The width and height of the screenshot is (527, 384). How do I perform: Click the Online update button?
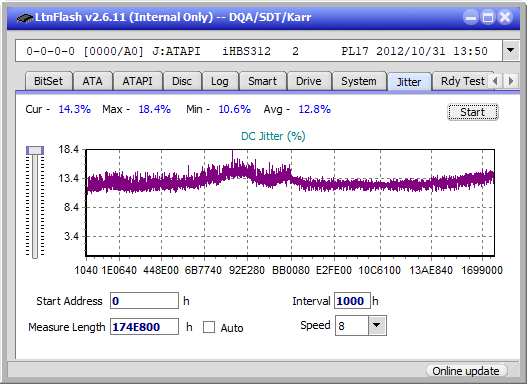click(465, 371)
